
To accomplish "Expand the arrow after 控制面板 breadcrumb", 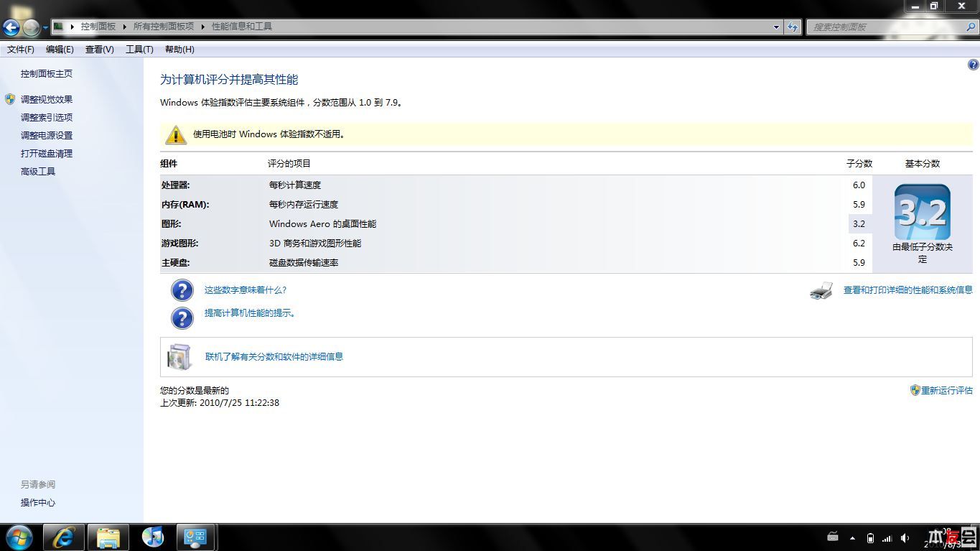I will pyautogui.click(x=125, y=27).
